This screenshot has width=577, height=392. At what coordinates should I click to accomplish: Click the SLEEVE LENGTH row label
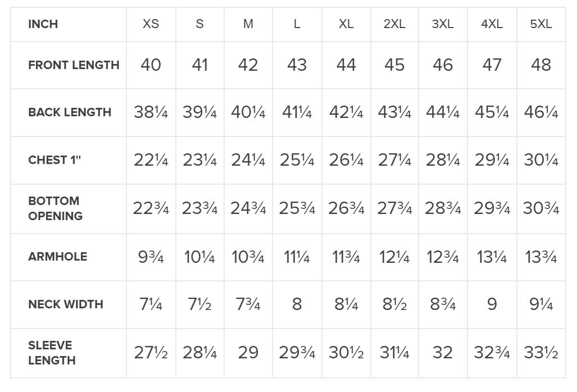(x=52, y=353)
